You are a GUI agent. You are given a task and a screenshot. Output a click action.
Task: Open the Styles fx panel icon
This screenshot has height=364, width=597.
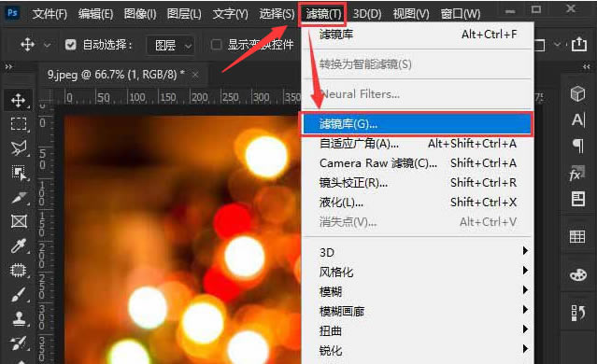pyautogui.click(x=577, y=174)
